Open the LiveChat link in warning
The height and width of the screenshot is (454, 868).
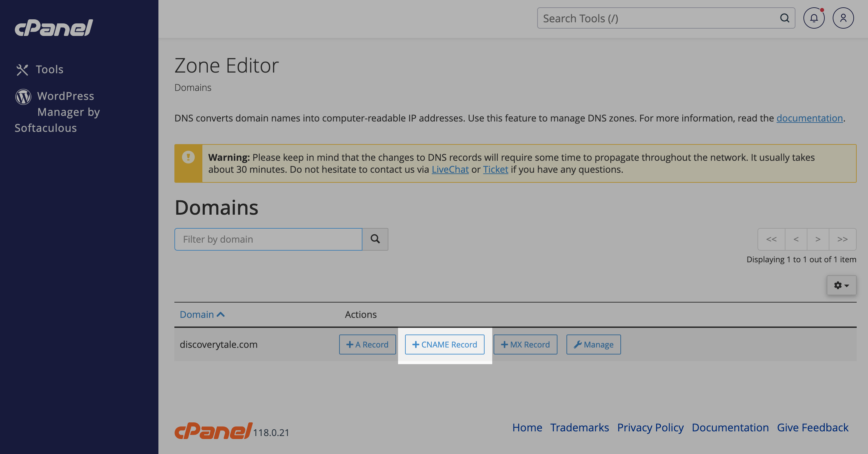pos(450,169)
